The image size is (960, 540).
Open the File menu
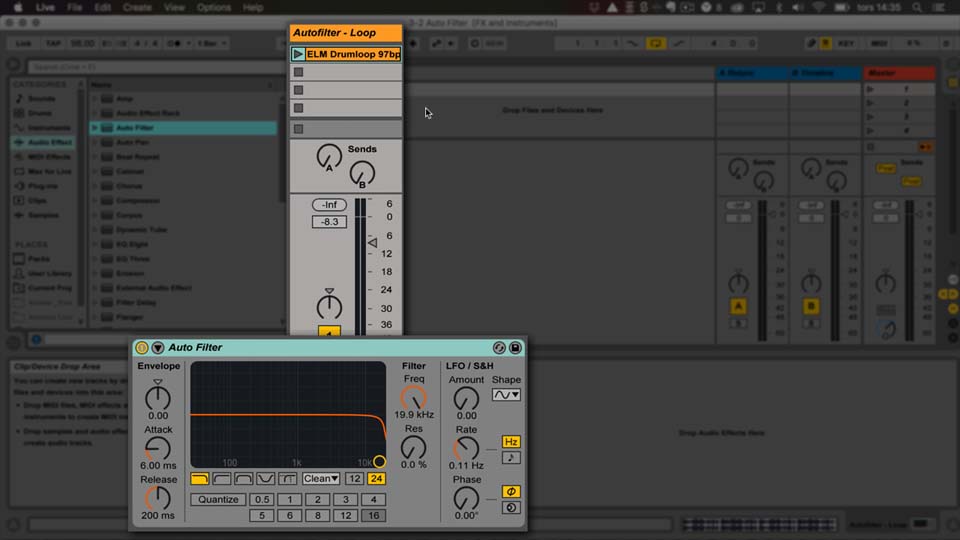[75, 7]
